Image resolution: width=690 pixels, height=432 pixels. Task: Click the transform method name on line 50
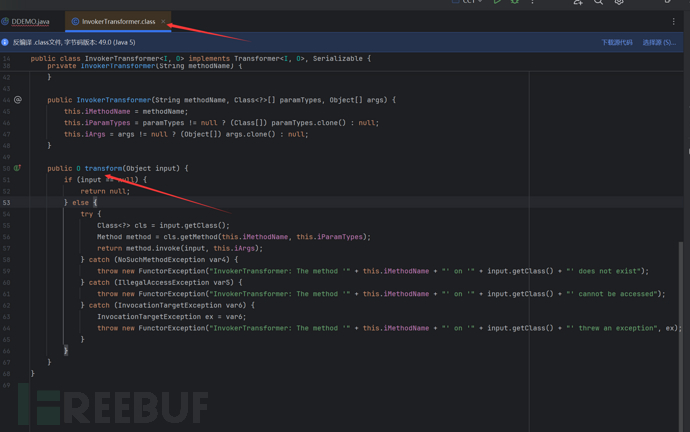(104, 168)
